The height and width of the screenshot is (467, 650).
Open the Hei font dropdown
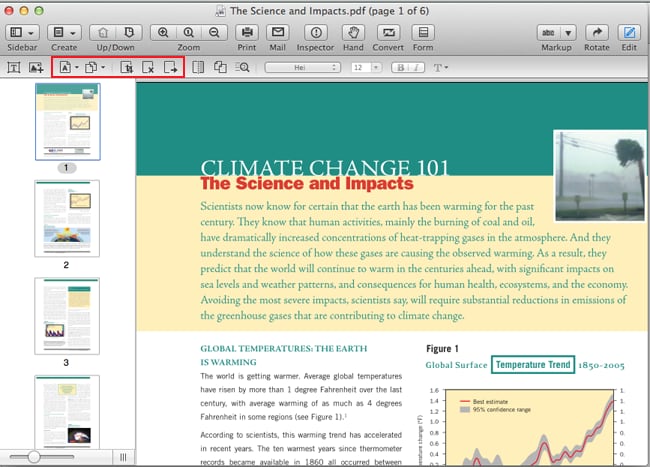(x=303, y=68)
